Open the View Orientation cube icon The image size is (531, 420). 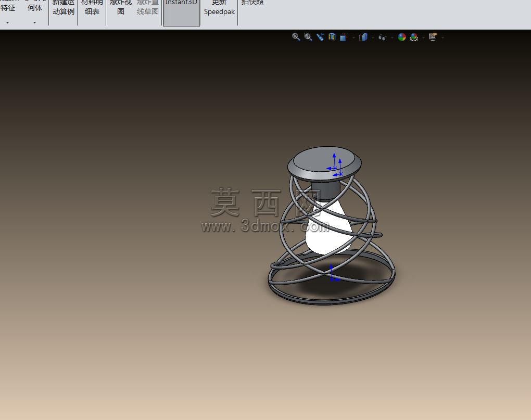(x=344, y=37)
